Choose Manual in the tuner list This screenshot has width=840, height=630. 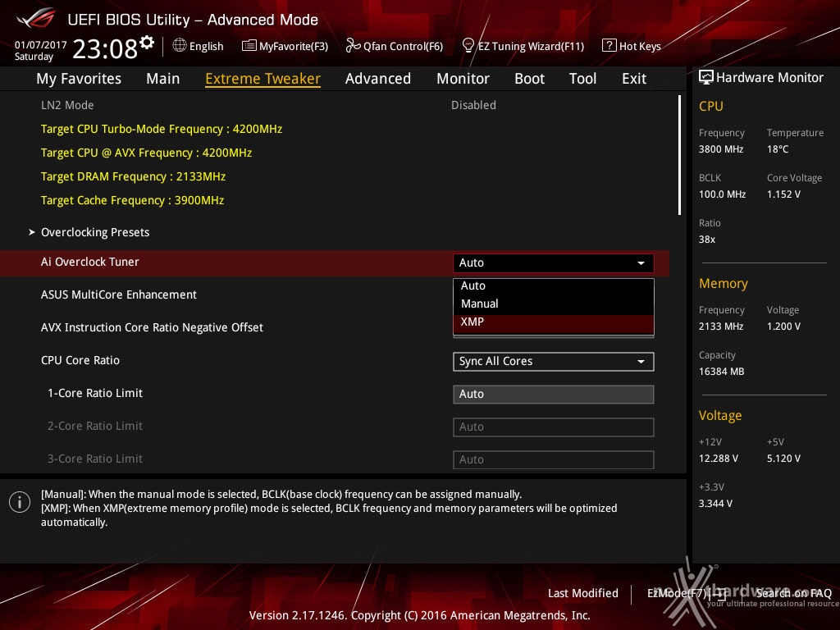pyautogui.click(x=554, y=304)
